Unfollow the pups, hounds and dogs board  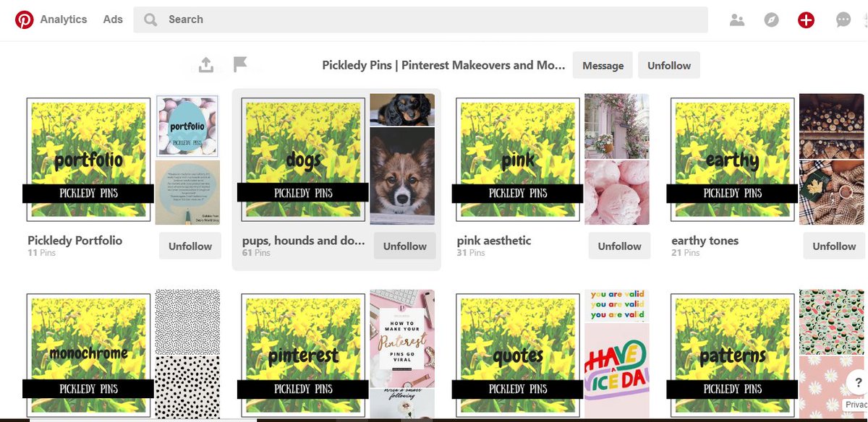pyautogui.click(x=405, y=246)
